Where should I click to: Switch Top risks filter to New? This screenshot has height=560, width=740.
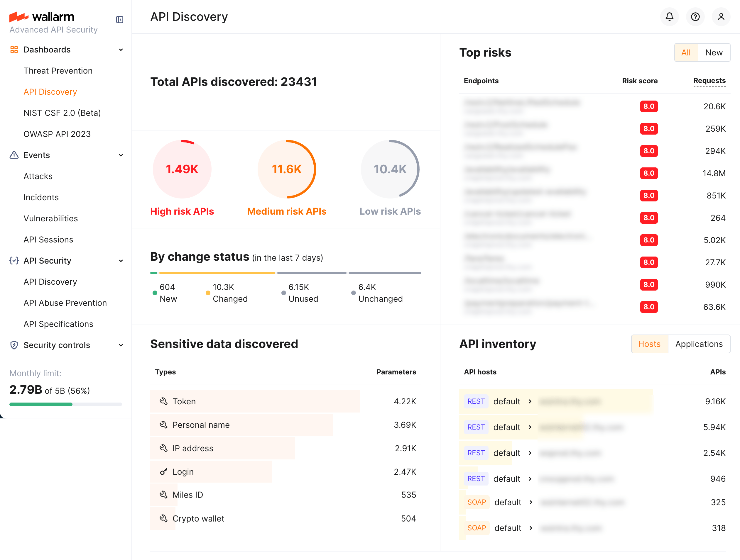(x=714, y=52)
